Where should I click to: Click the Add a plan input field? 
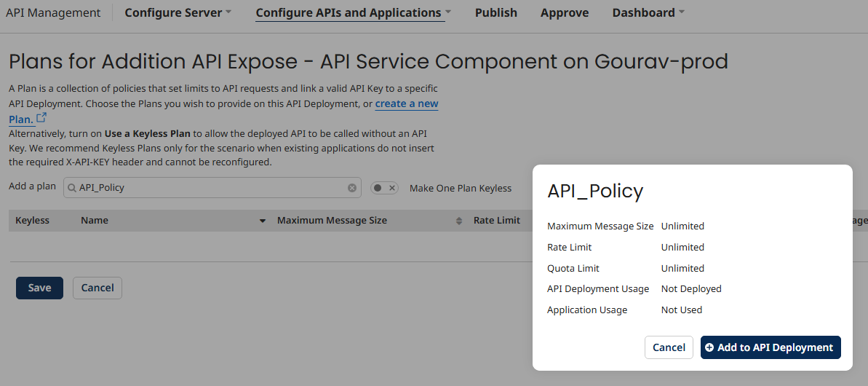coord(211,188)
